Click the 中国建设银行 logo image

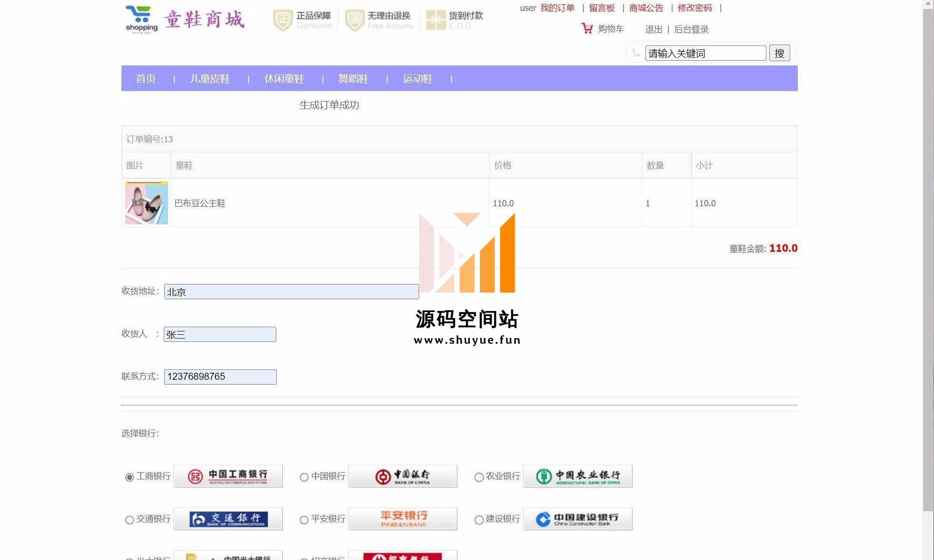578,519
